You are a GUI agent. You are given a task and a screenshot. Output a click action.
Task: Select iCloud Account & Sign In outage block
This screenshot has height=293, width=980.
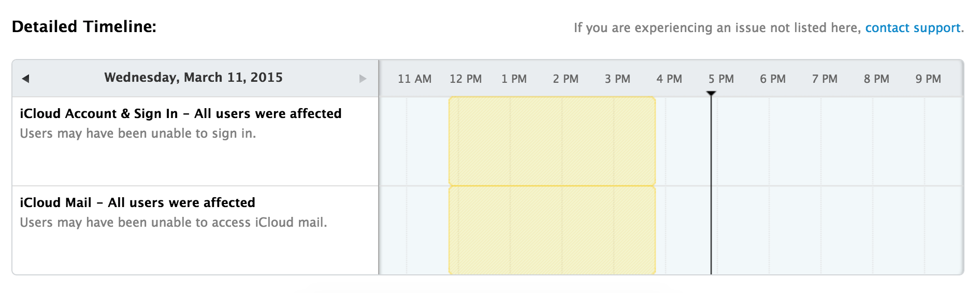click(x=552, y=141)
